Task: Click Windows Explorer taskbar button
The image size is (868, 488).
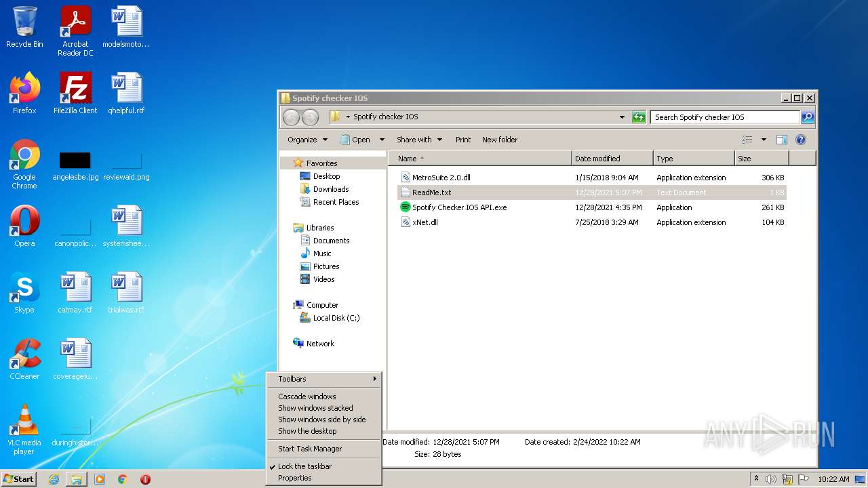Action: point(77,479)
